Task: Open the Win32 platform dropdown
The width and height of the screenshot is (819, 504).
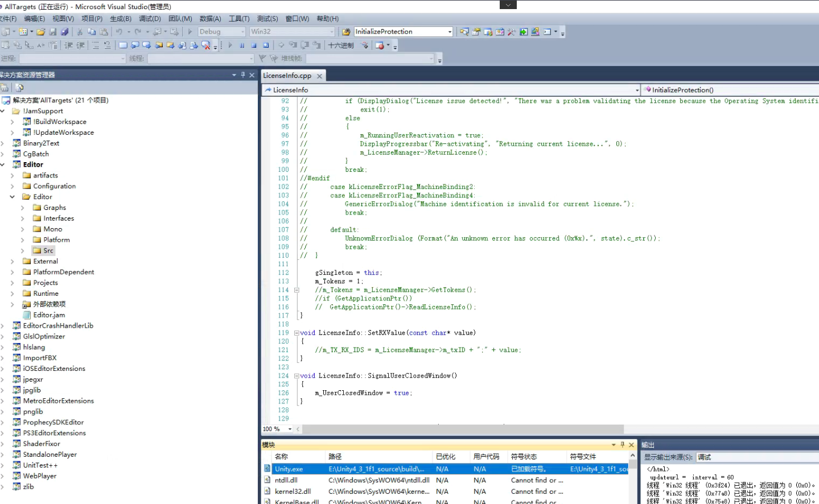Action: click(333, 31)
